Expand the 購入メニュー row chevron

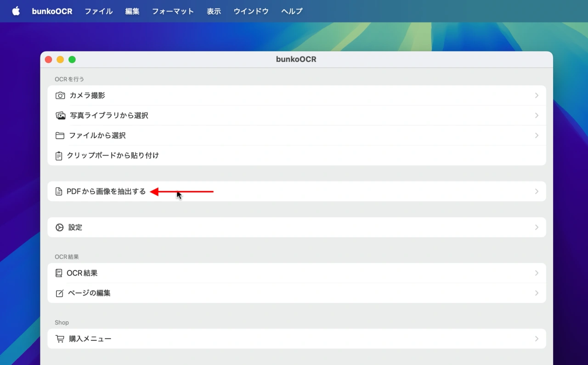tap(537, 338)
